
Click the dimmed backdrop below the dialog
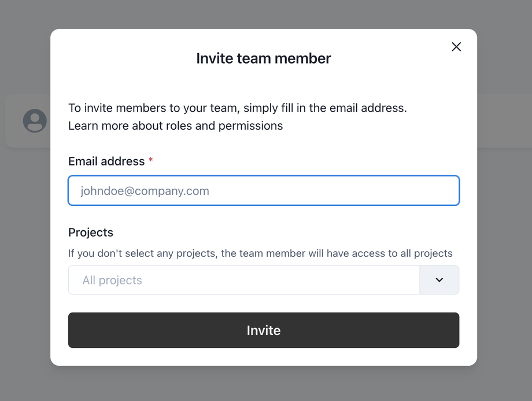264,384
